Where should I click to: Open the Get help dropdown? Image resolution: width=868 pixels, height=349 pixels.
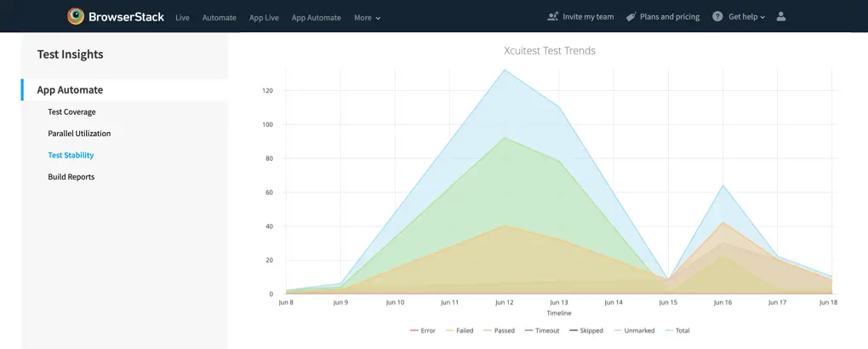tap(746, 16)
